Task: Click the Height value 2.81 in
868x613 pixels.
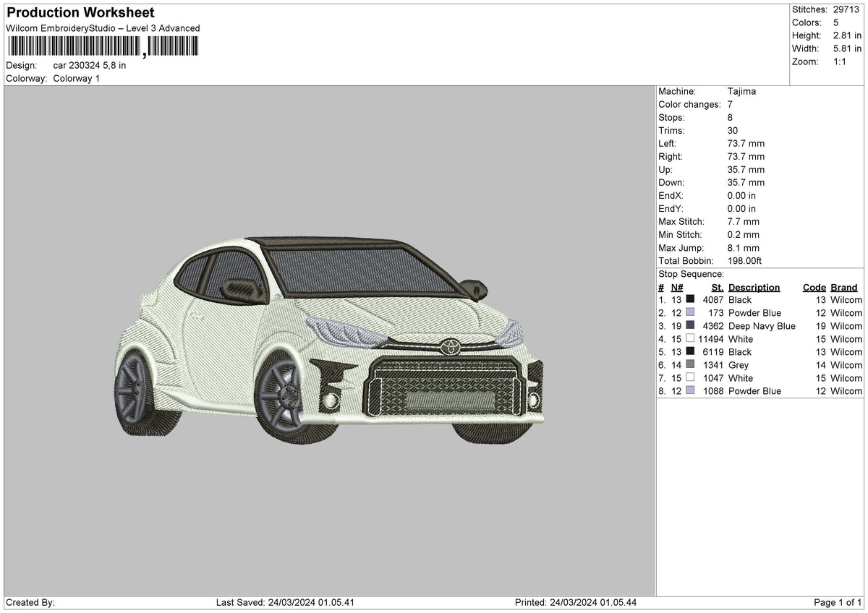Action: click(x=848, y=35)
